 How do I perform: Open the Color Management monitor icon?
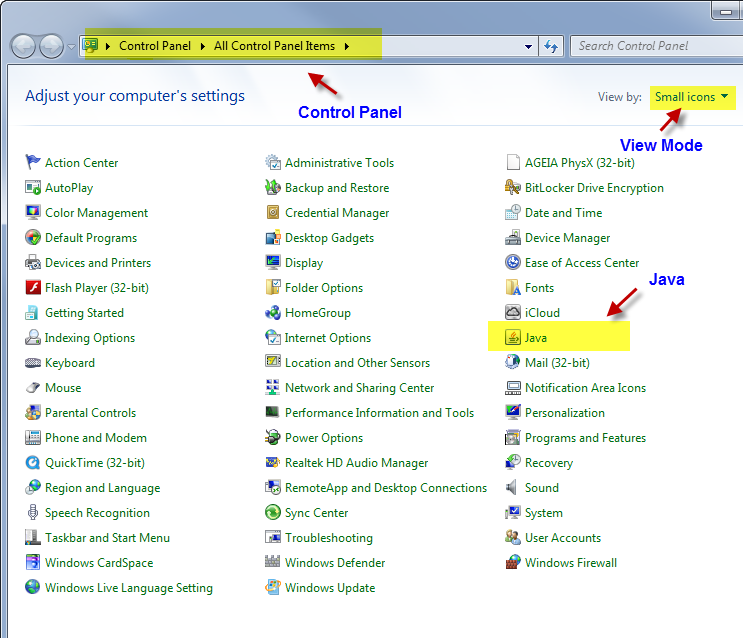click(33, 212)
